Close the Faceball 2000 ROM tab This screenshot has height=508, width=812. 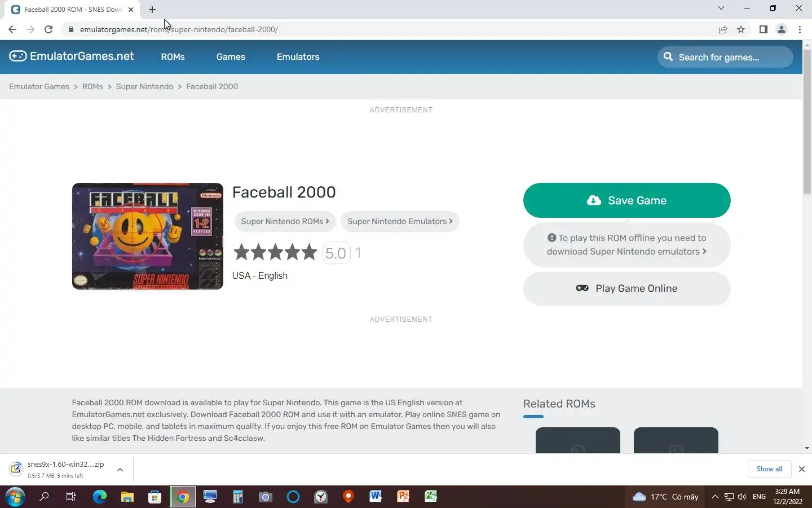point(131,10)
